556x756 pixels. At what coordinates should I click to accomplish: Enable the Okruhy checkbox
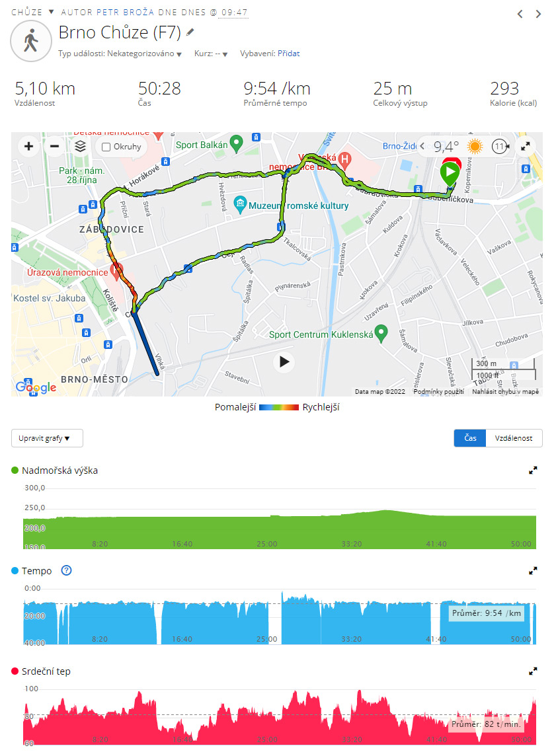tap(107, 147)
